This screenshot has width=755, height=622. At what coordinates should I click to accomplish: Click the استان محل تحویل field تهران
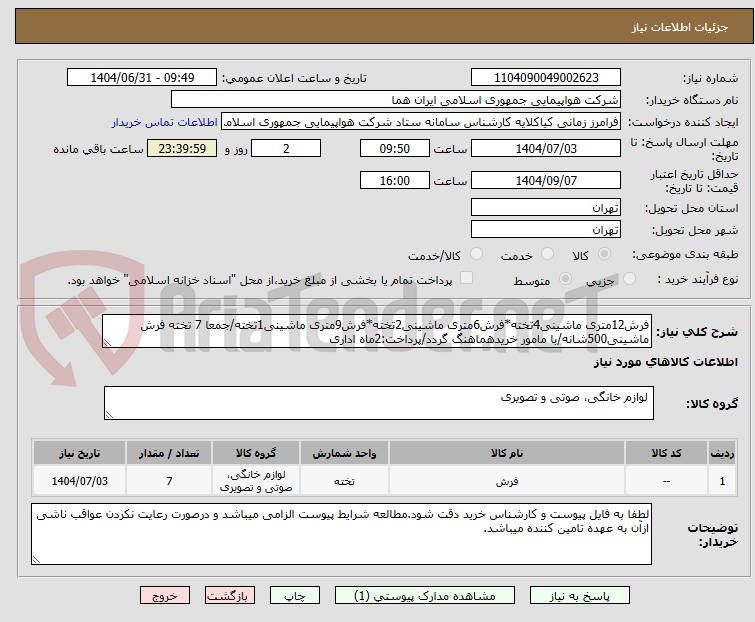(x=546, y=207)
